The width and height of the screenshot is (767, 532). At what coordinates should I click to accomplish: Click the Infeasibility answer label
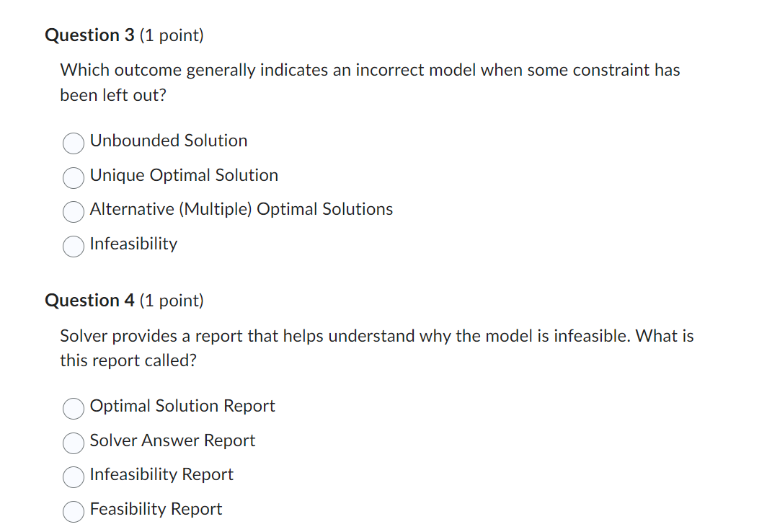click(x=133, y=244)
